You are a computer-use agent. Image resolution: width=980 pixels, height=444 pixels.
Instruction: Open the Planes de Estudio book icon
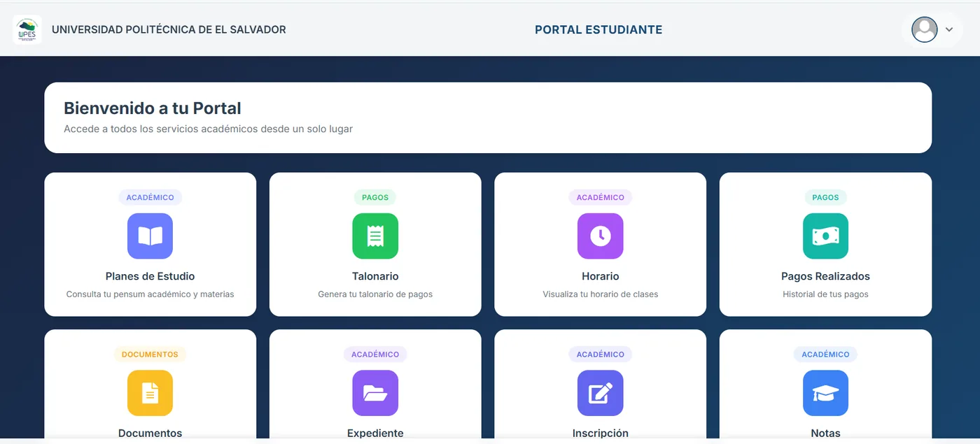[x=150, y=236]
